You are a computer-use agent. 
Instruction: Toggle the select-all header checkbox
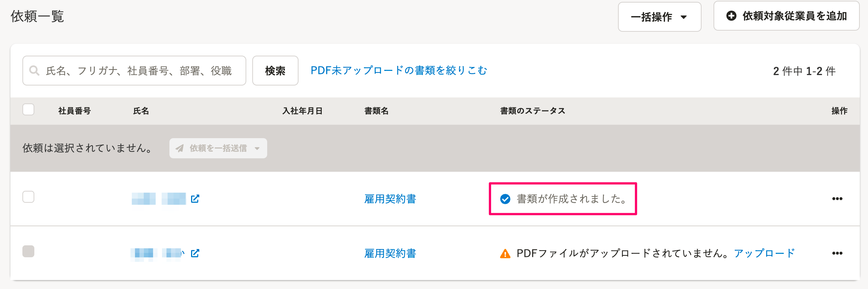coord(28,109)
